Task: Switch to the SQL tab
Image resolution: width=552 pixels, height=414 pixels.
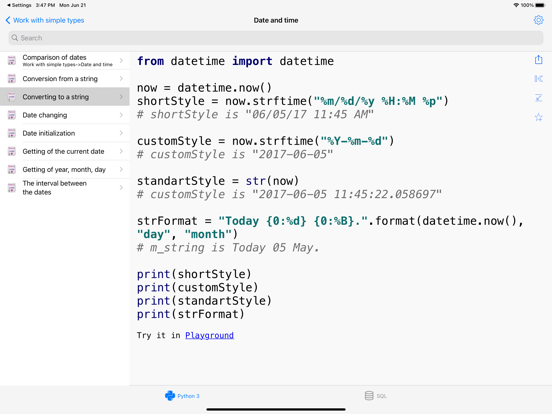Action: click(376, 396)
